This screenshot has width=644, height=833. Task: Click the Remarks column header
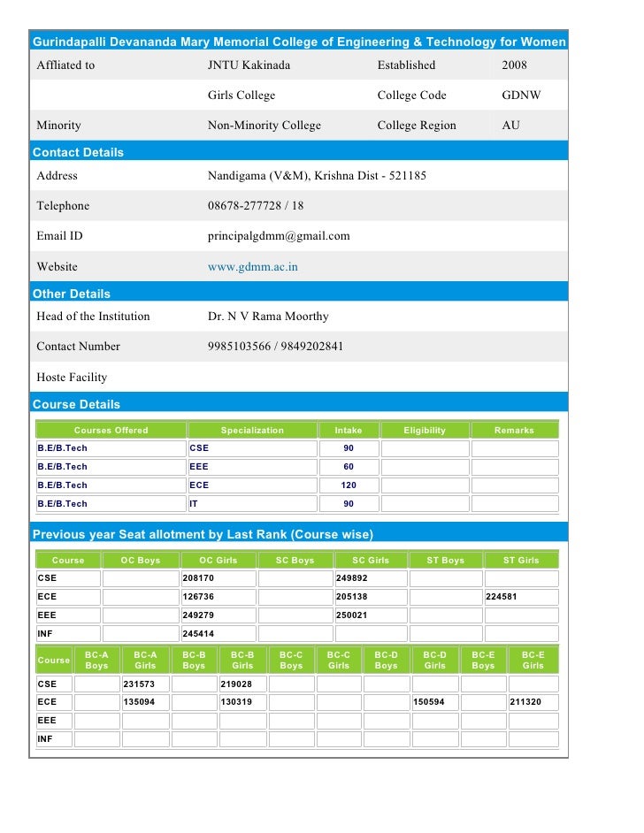tap(514, 430)
